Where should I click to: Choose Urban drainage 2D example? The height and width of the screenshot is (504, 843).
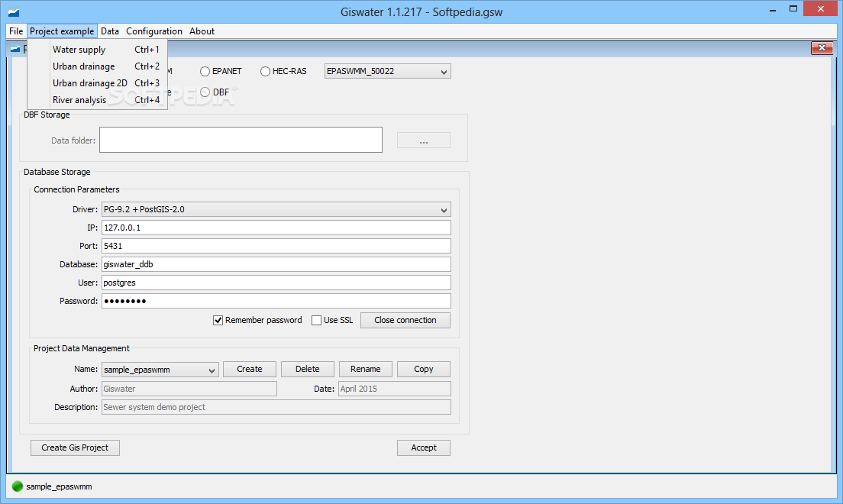click(97, 82)
